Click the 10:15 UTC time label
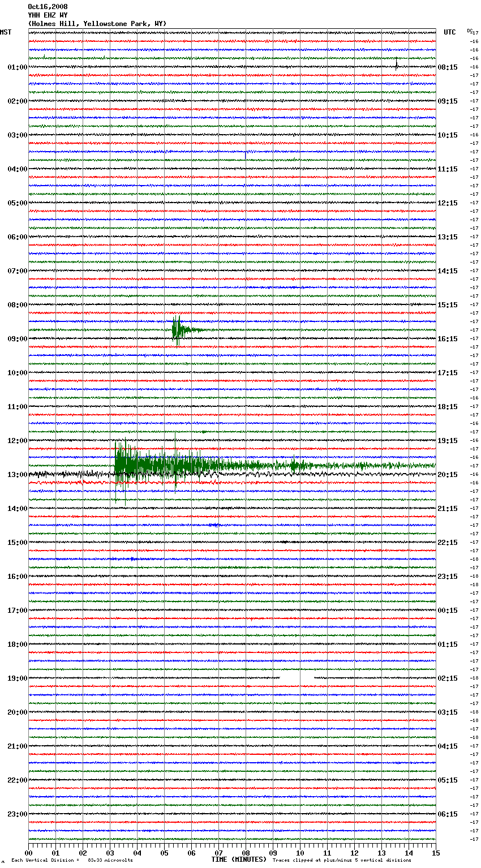The height and width of the screenshot is (868, 481). pyautogui.click(x=448, y=135)
